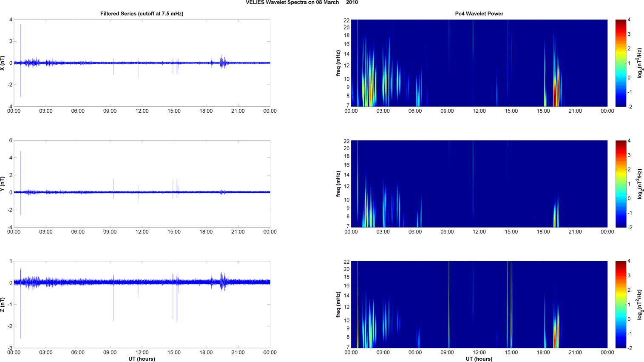The height and width of the screenshot is (362, 644).
Task: Click the middle spectrogram's colorbar
Action: coord(621,184)
